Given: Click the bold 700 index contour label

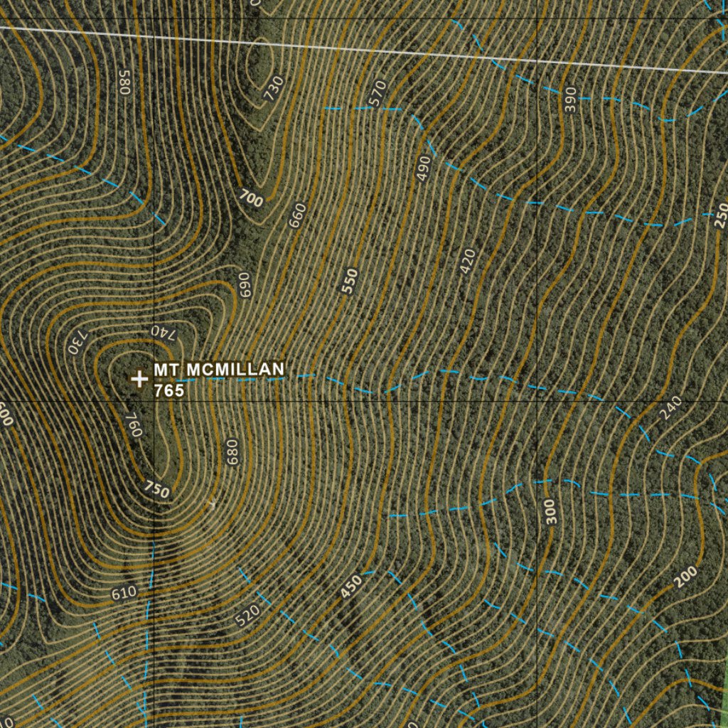Looking at the screenshot, I should coord(250,198).
